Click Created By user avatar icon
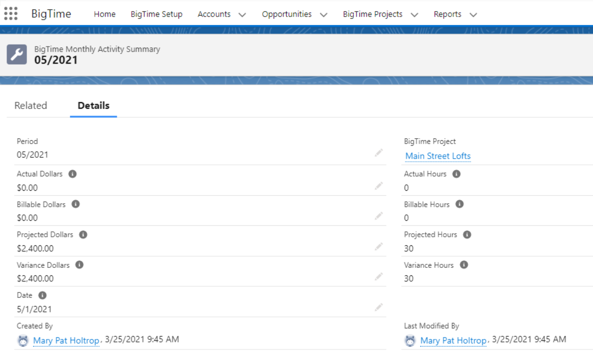This screenshot has width=593, height=364. pos(23,340)
